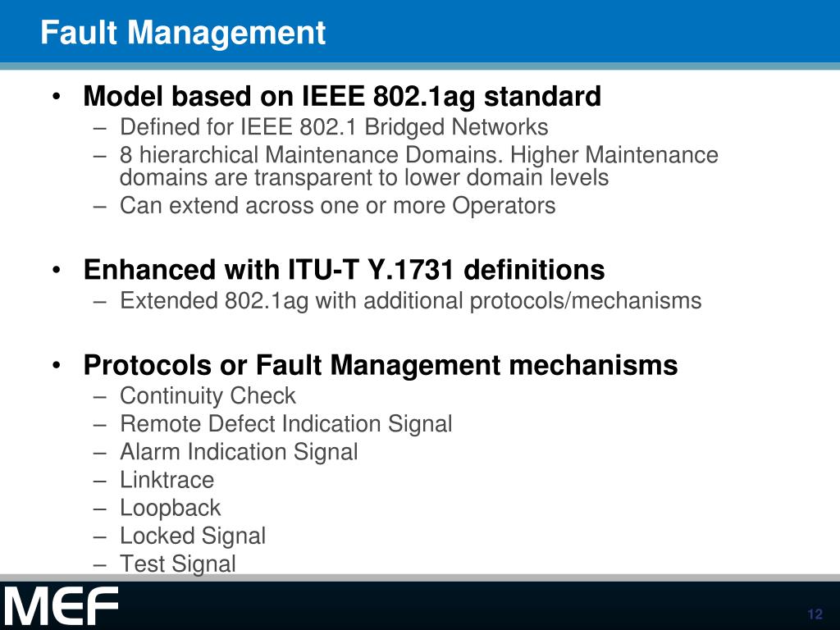840x630 pixels.
Task: Select the line domains are transparent to lower domain levels
Action: [364, 177]
